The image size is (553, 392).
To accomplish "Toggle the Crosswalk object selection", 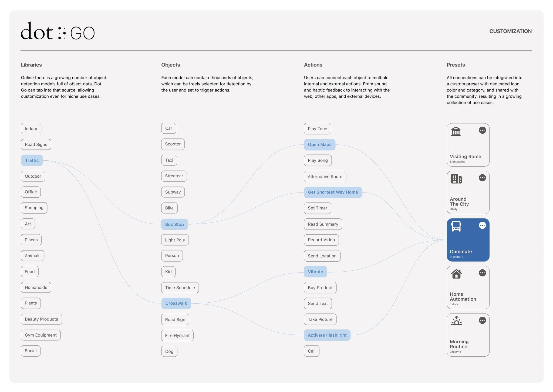I will [176, 303].
